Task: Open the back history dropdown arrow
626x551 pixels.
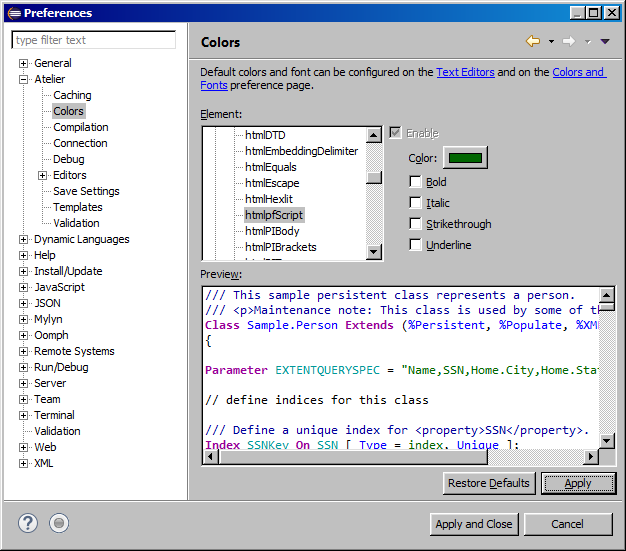Action: [551, 41]
